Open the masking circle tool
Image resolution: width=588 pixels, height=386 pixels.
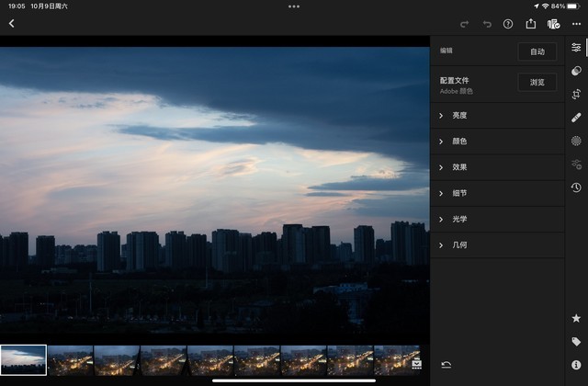[x=576, y=141]
